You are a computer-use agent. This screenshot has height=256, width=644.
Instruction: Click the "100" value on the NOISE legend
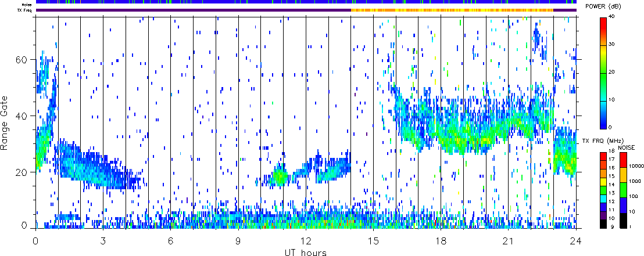[633, 196]
